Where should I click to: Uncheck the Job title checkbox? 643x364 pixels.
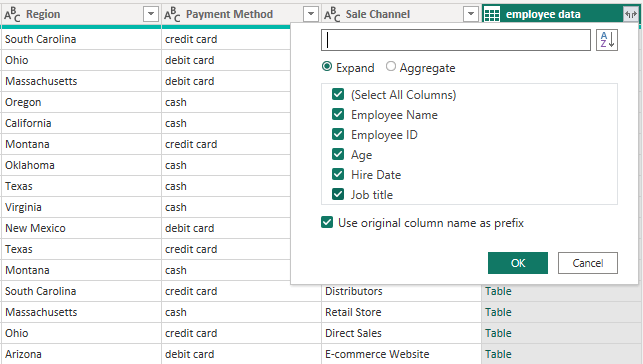tap(338, 194)
